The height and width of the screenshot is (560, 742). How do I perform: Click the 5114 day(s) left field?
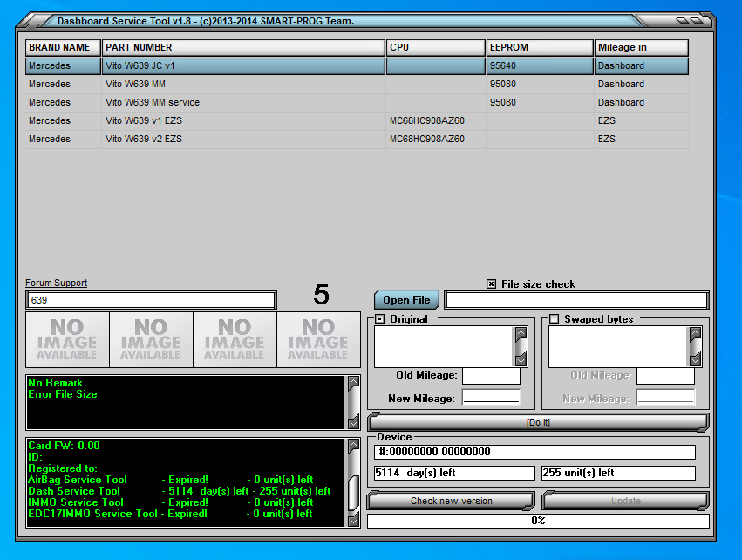click(x=454, y=473)
